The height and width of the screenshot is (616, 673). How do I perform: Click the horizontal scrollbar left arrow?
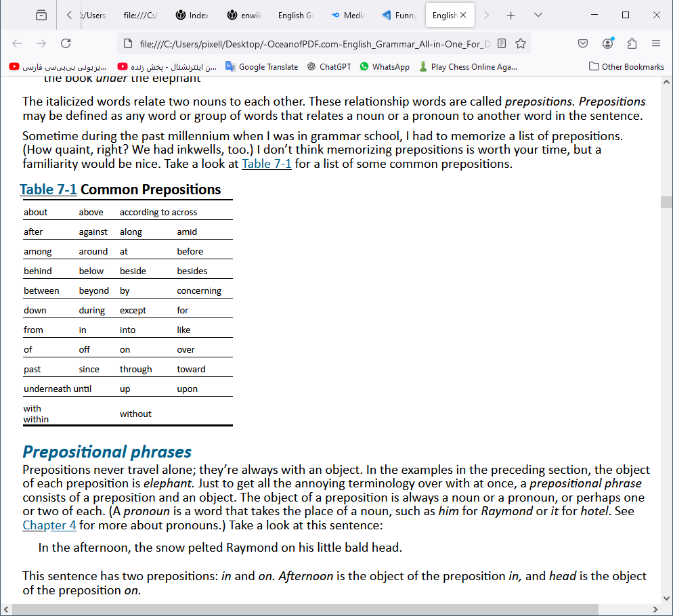click(x=6, y=609)
